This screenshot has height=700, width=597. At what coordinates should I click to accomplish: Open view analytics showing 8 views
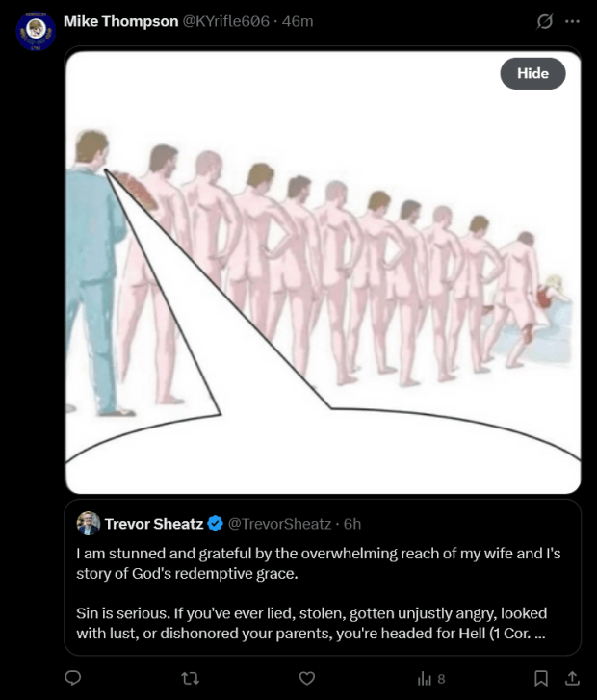[x=430, y=679]
